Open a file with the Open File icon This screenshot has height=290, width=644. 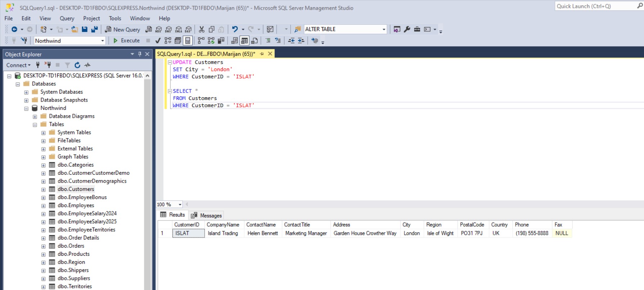(x=75, y=29)
